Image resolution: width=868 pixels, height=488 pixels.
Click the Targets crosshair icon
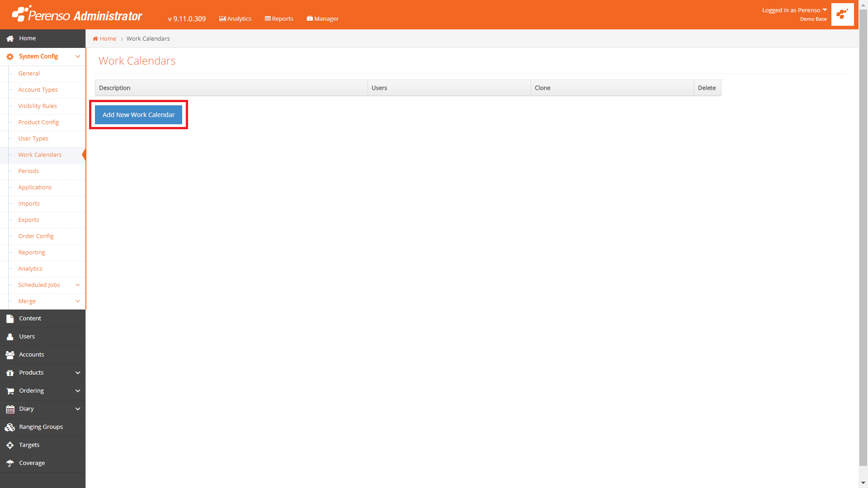[x=10, y=445]
